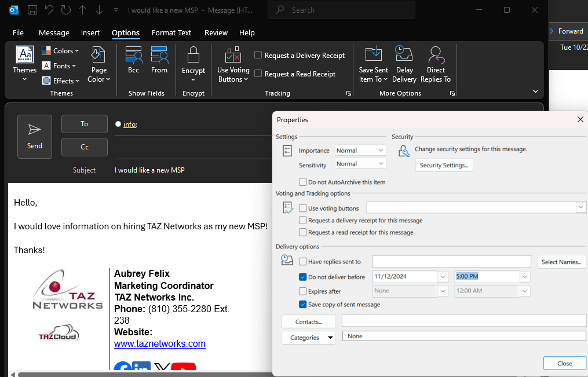This screenshot has height=377, width=588.
Task: Click the To button
Action: (x=85, y=124)
